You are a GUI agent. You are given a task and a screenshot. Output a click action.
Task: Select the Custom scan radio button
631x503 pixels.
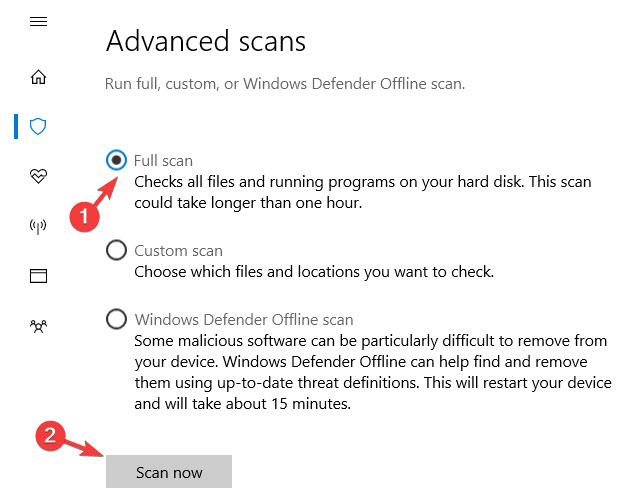pyautogui.click(x=117, y=250)
